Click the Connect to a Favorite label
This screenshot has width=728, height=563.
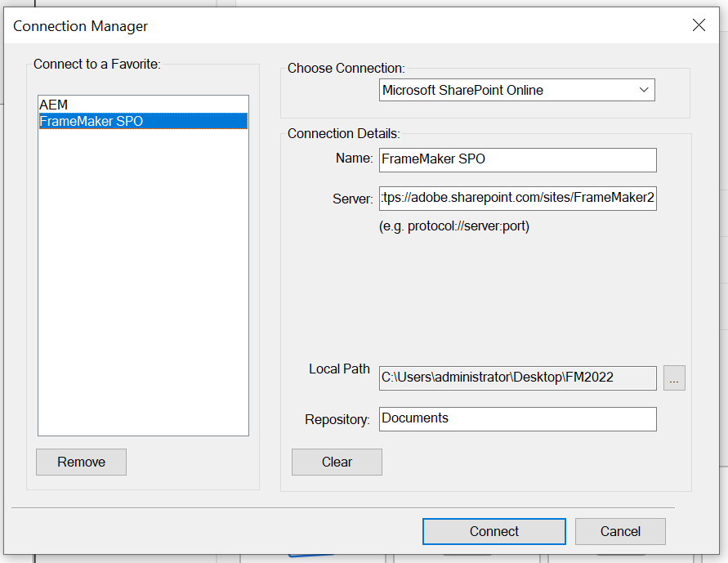[96, 65]
